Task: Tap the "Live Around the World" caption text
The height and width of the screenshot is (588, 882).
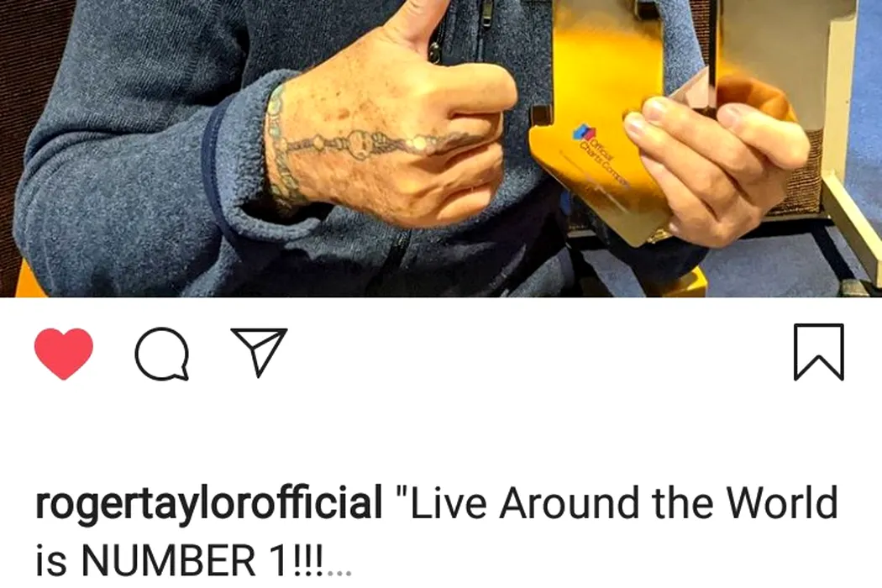Action: (617, 502)
